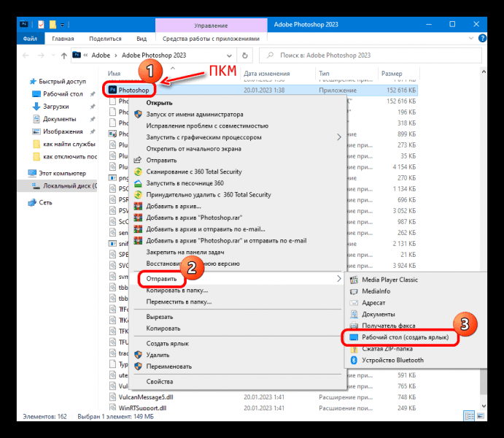Open recent locations dropdown arrow

point(53,55)
